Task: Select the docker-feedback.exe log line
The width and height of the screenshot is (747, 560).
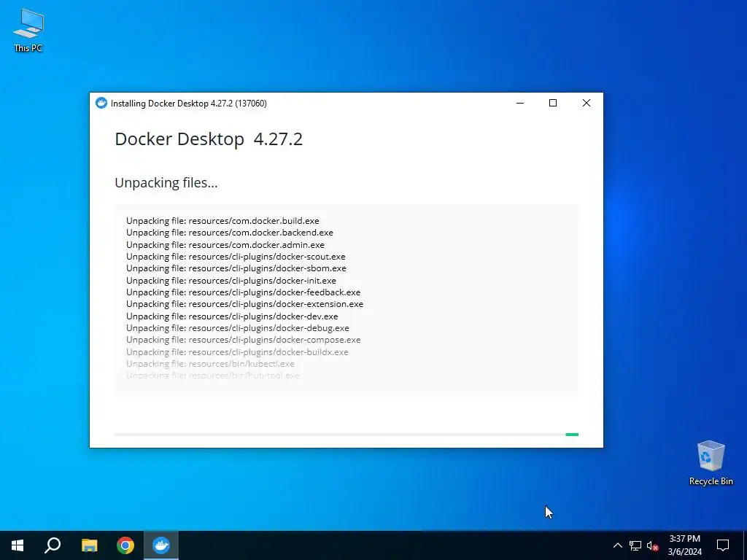Action: click(244, 292)
